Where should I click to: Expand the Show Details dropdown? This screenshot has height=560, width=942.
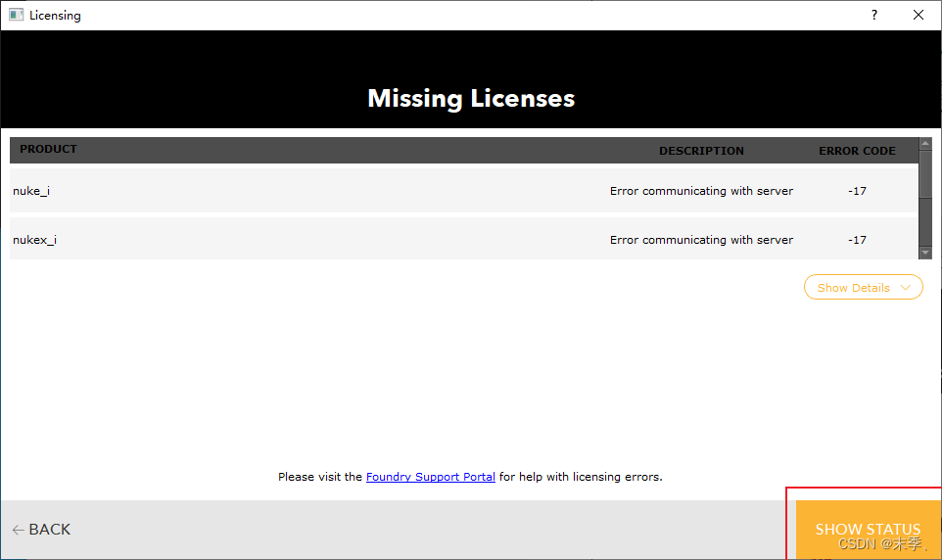(x=864, y=287)
